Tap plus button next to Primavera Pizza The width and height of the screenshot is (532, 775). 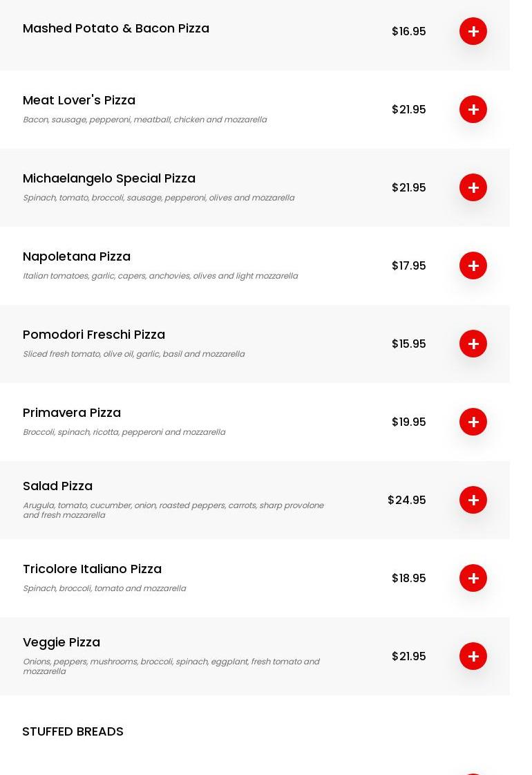pos(473,422)
